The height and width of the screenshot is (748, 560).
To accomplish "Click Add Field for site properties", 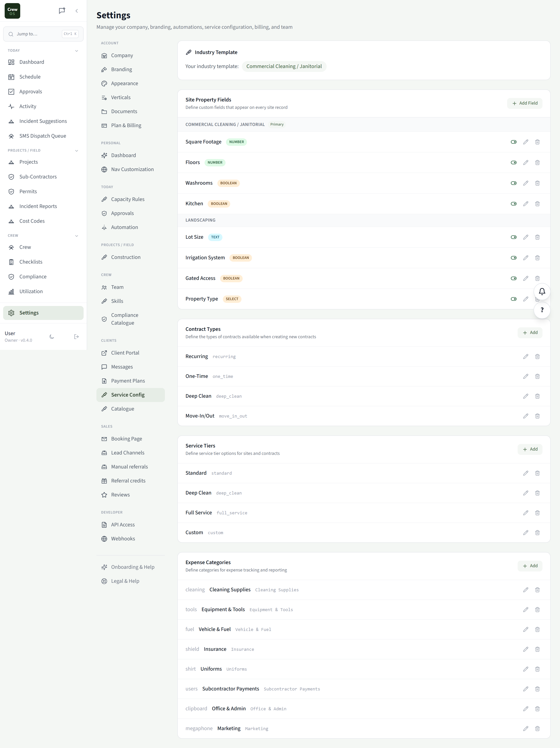I will pos(524,103).
